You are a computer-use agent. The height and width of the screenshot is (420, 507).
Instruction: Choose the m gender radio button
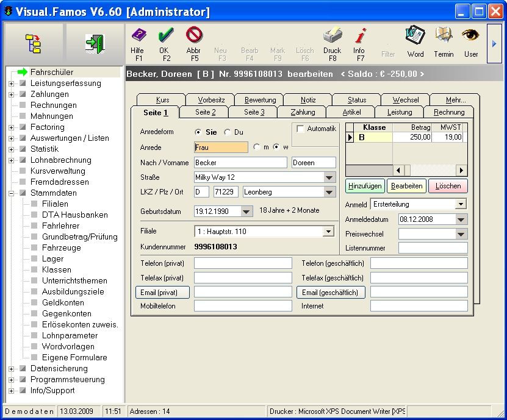[x=257, y=147]
